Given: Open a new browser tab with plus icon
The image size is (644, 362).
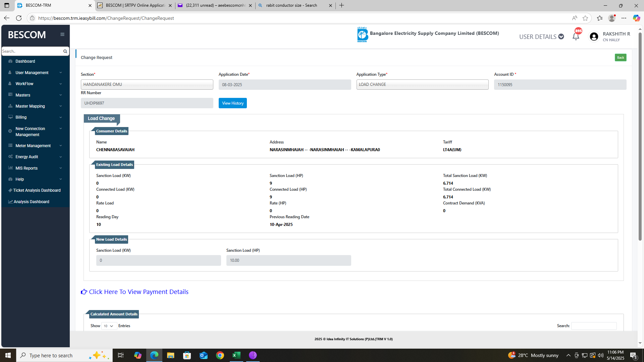Looking at the screenshot, I should [341, 5].
